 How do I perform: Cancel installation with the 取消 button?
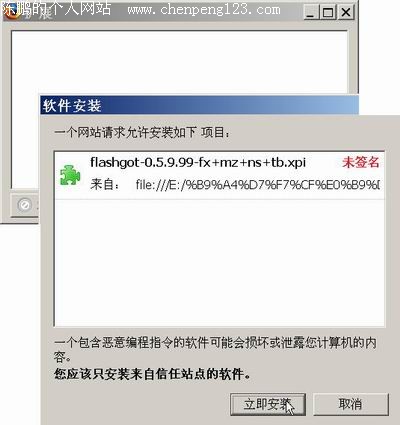351,404
